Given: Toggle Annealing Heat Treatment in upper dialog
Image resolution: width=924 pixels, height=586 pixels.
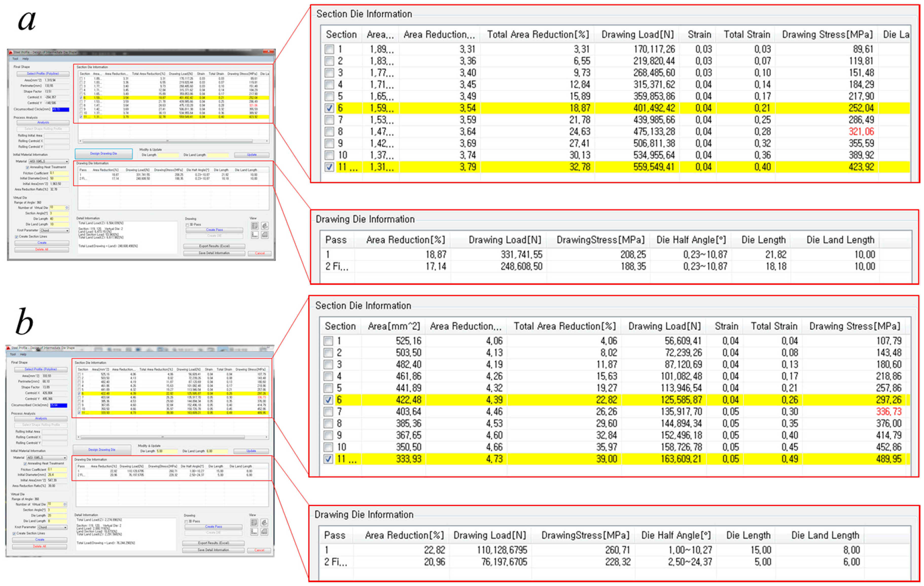Looking at the screenshot, I should point(27,167).
